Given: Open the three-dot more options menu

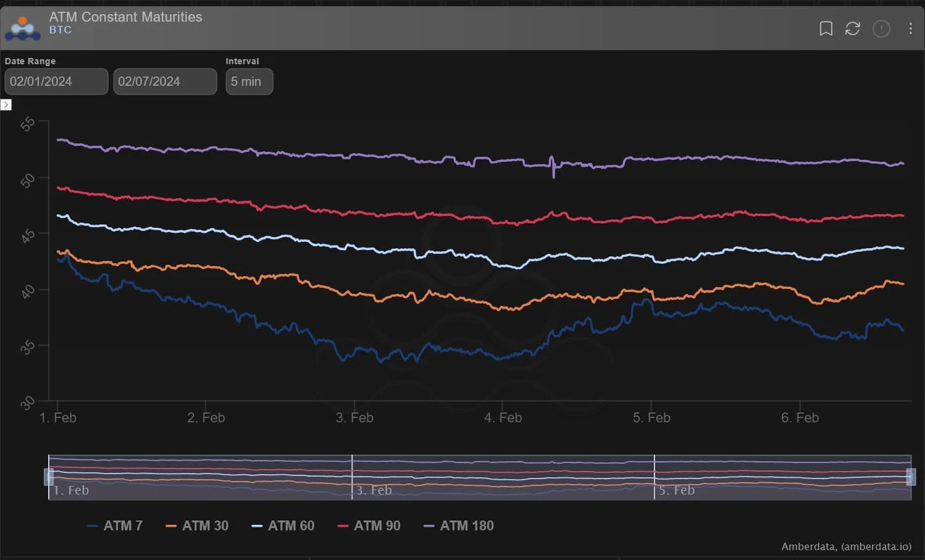Looking at the screenshot, I should tap(910, 28).
